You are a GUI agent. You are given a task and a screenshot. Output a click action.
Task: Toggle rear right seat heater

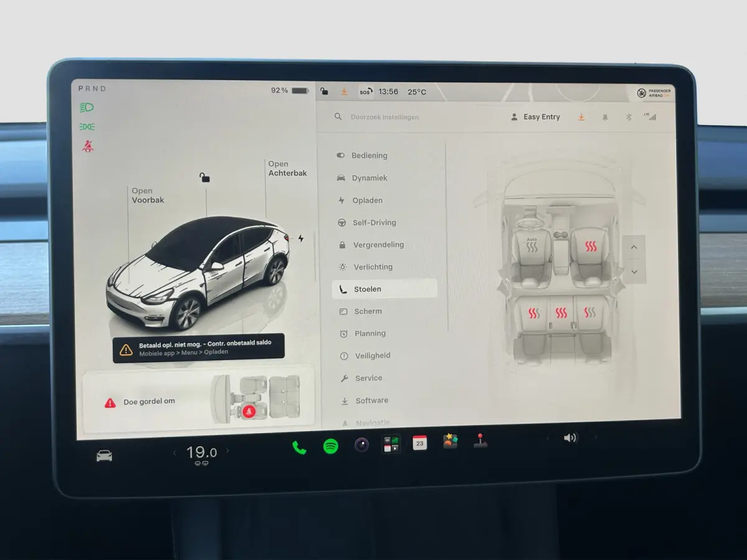590,313
